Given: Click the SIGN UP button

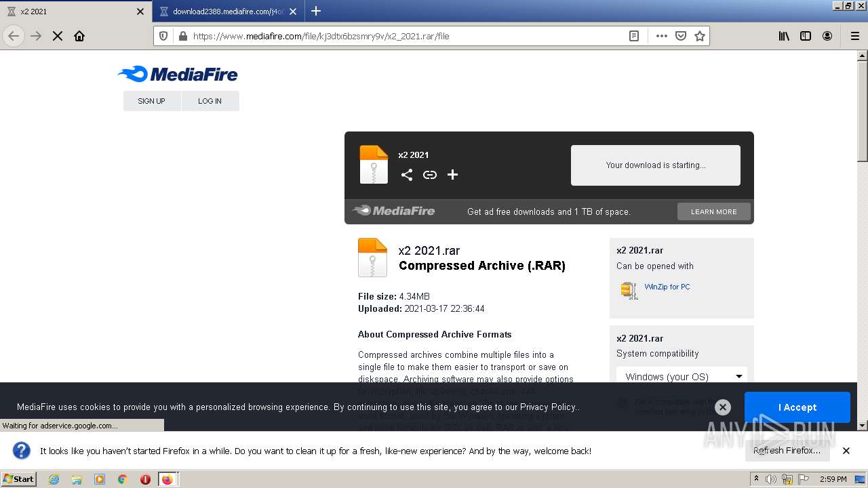Looking at the screenshot, I should [151, 101].
